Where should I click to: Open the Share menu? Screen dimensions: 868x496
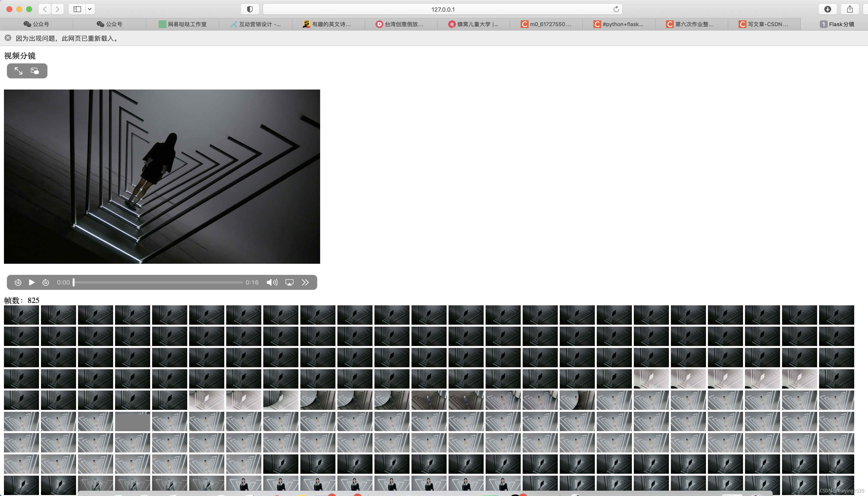click(850, 9)
